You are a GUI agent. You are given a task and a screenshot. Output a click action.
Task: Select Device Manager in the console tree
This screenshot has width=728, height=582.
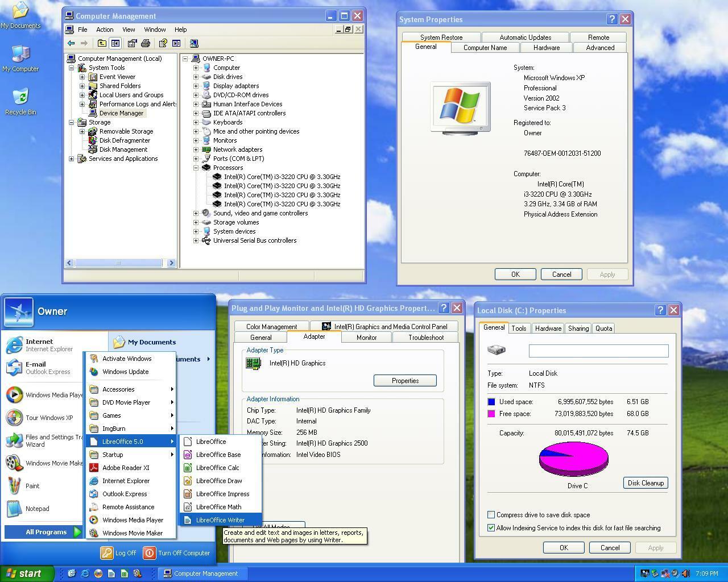(x=121, y=113)
